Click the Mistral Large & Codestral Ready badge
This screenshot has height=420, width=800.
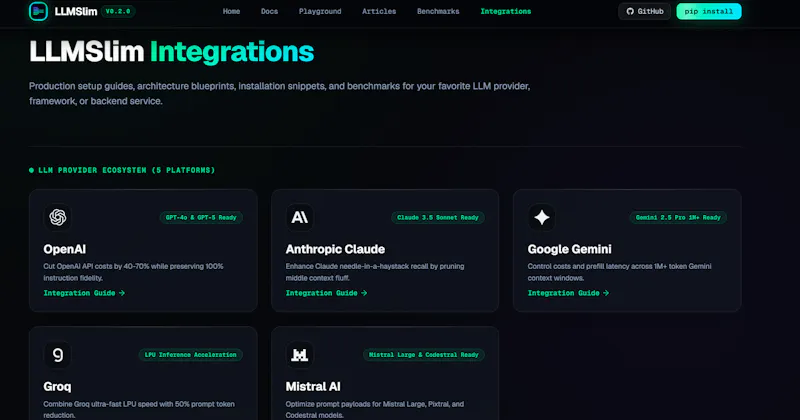[423, 355]
